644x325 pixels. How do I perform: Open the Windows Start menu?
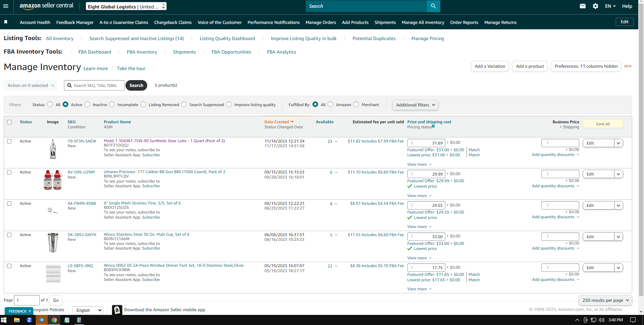click(x=4, y=320)
